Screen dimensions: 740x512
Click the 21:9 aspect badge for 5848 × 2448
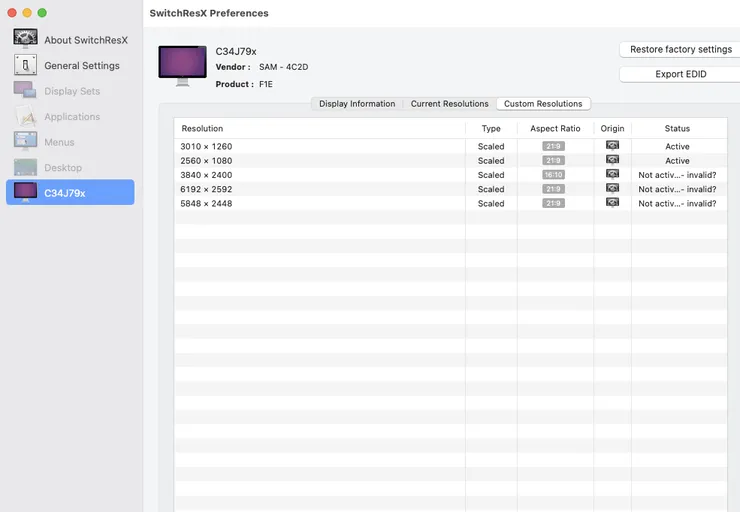coord(553,203)
